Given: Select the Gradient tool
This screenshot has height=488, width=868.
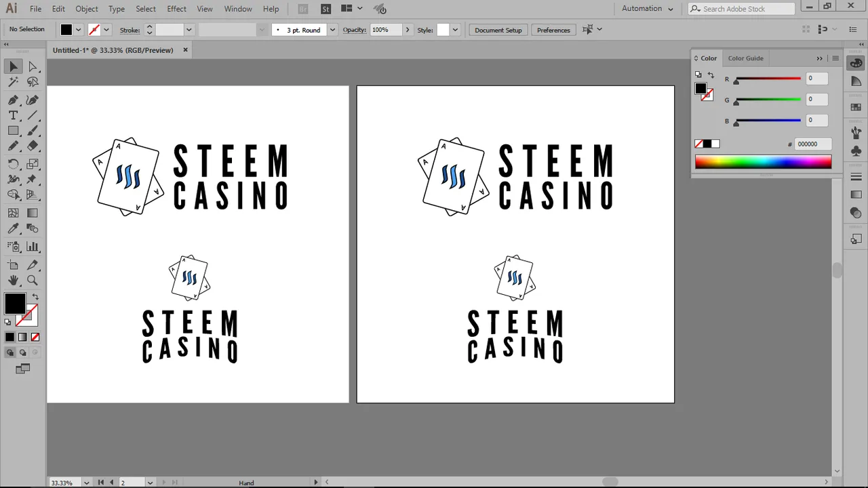Looking at the screenshot, I should (x=33, y=213).
